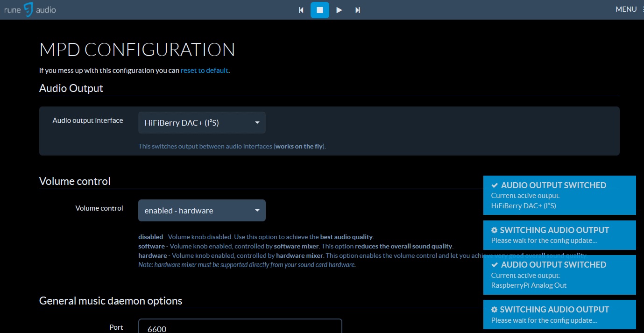Screen dimensions: 644x333
Task: Skip to the next track
Action: (x=358, y=10)
